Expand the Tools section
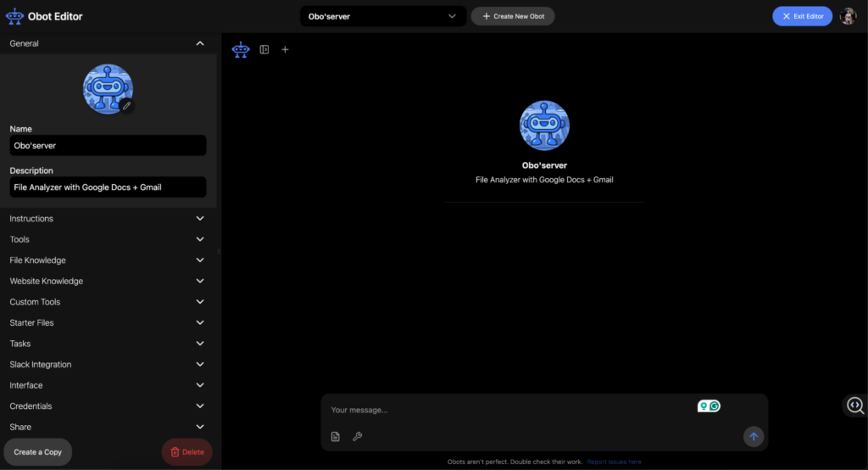The image size is (868, 470). [108, 239]
